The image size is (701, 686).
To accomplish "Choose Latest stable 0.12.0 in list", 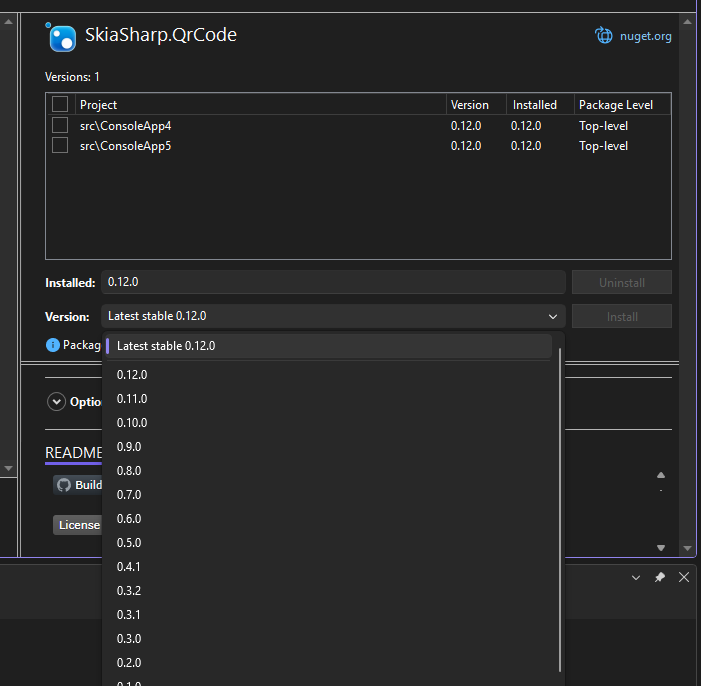I will click(x=329, y=346).
